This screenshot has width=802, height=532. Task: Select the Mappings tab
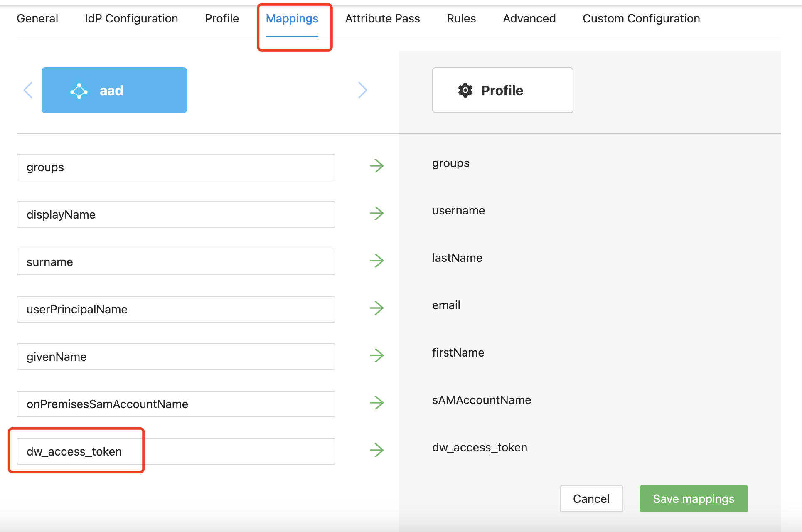coord(292,19)
